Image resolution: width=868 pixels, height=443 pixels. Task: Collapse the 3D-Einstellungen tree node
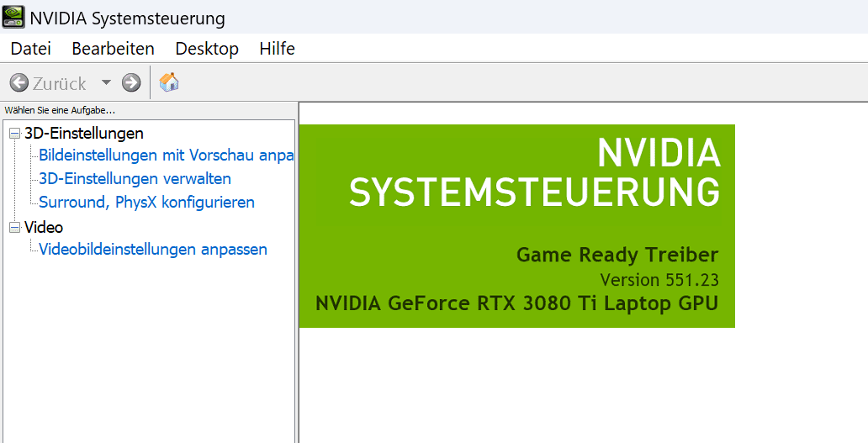(x=14, y=134)
